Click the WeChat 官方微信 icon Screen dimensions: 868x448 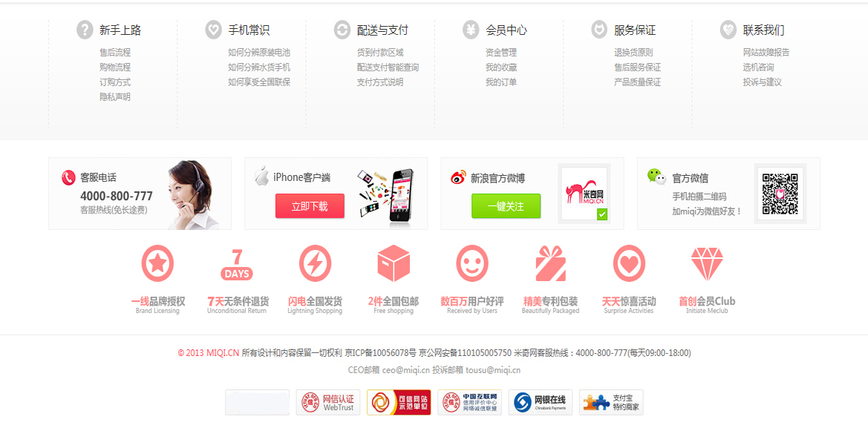656,177
